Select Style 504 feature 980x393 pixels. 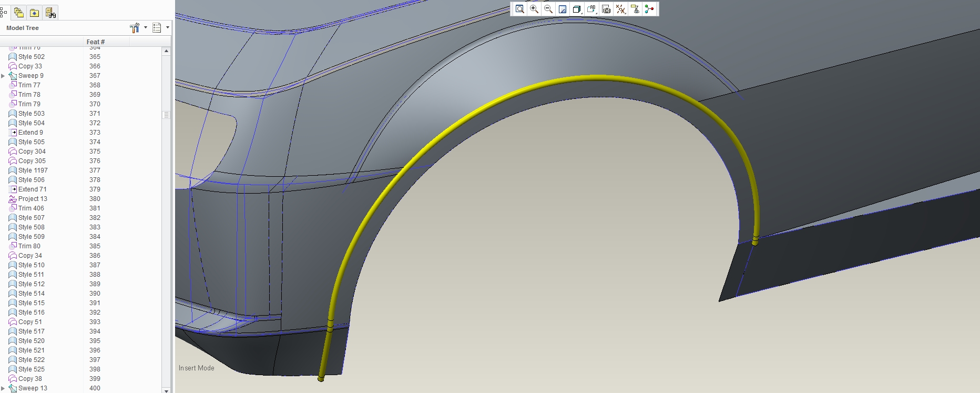point(32,123)
